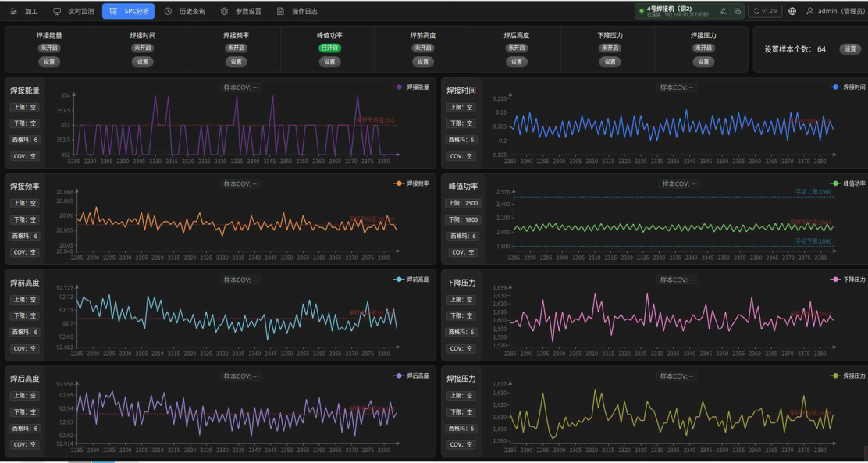Viewport: 868px width, 463px height.
Task: Click 下限: 空 in the 焊接时间 panel
Action: (461, 123)
